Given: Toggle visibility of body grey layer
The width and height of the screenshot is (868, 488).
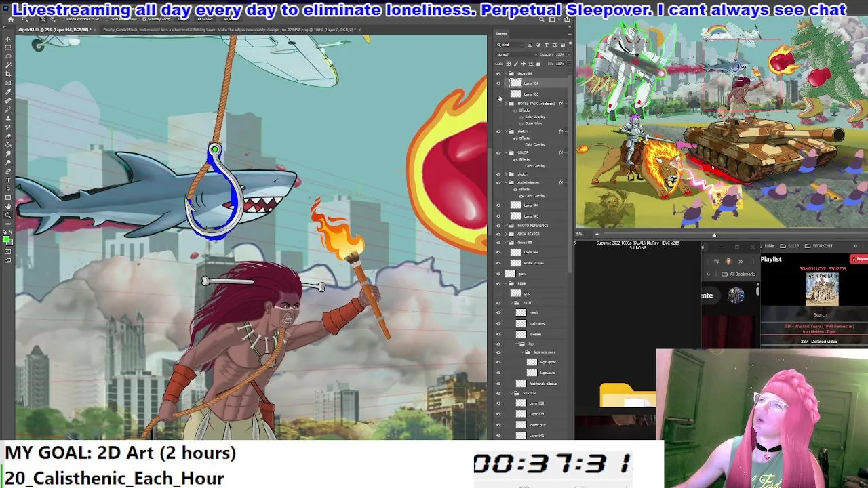Looking at the screenshot, I should click(498, 323).
